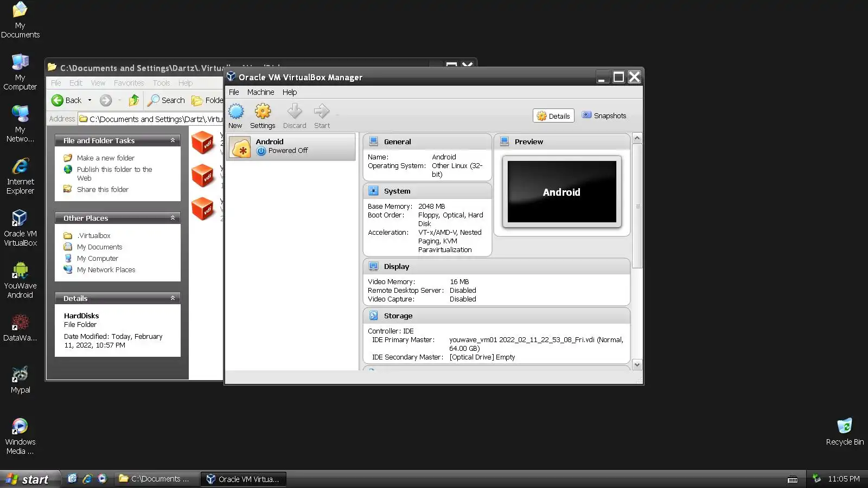
Task: Launch Oracle VM VirtualBox desktop shortcut
Action: 20,228
